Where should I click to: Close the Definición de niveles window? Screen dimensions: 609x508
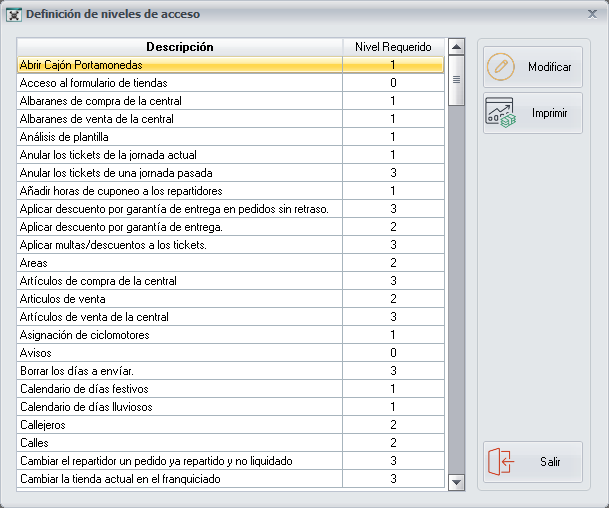coord(590,14)
